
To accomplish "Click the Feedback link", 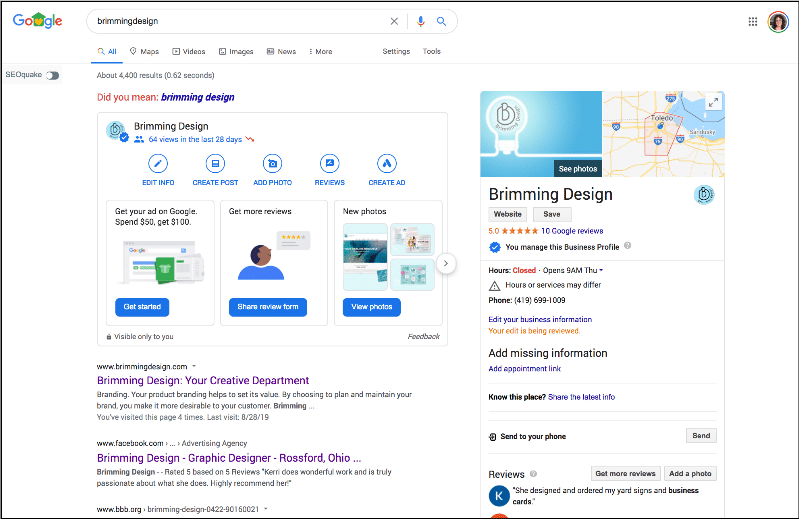I will coord(423,337).
